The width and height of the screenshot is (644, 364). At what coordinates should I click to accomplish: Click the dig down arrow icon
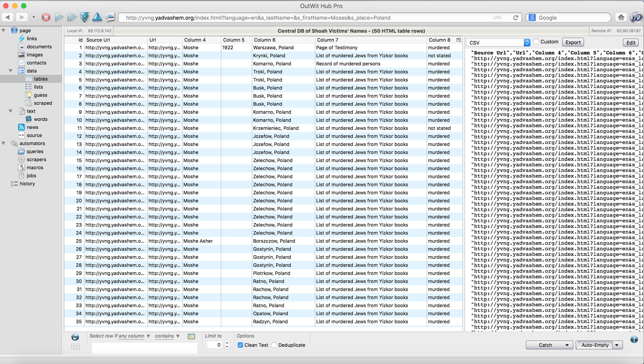coord(84,17)
